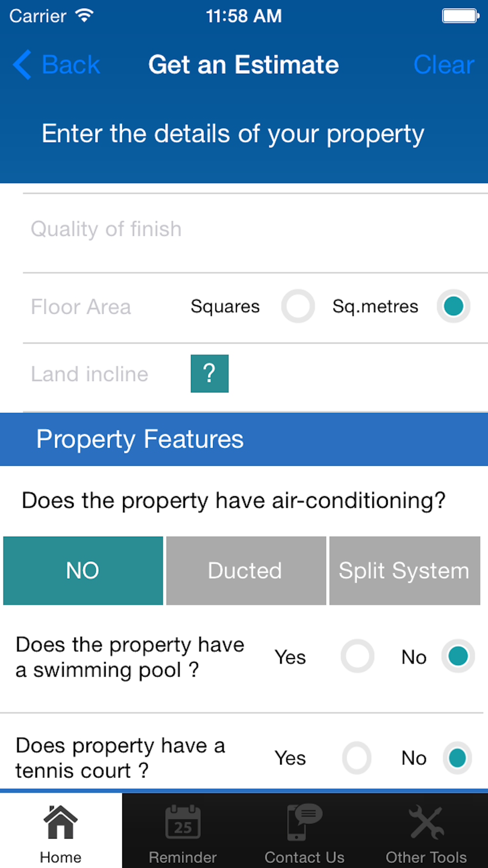Tap the Floor Area input field
The height and width of the screenshot is (868, 488).
pos(81,307)
